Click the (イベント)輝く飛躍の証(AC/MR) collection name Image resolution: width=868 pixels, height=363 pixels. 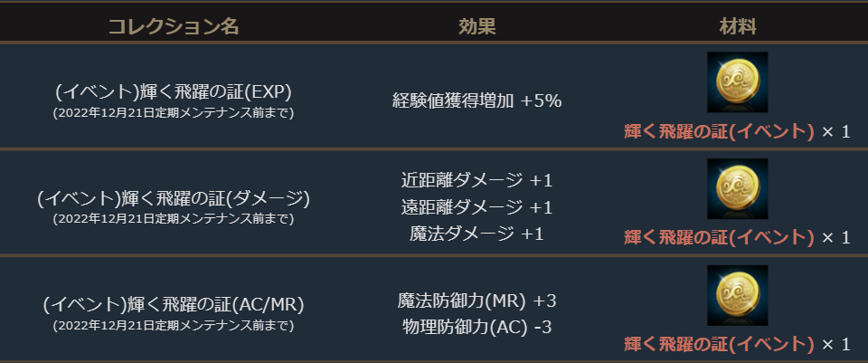(x=174, y=304)
